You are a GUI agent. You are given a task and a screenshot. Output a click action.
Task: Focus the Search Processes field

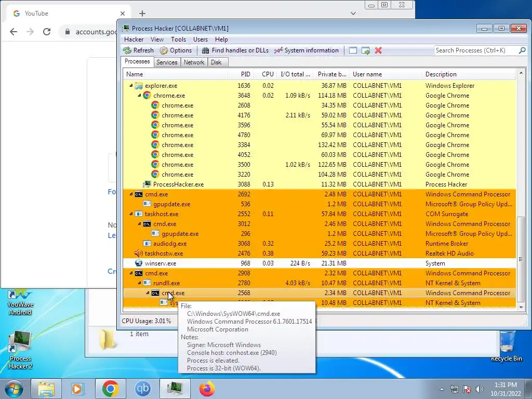point(476,50)
